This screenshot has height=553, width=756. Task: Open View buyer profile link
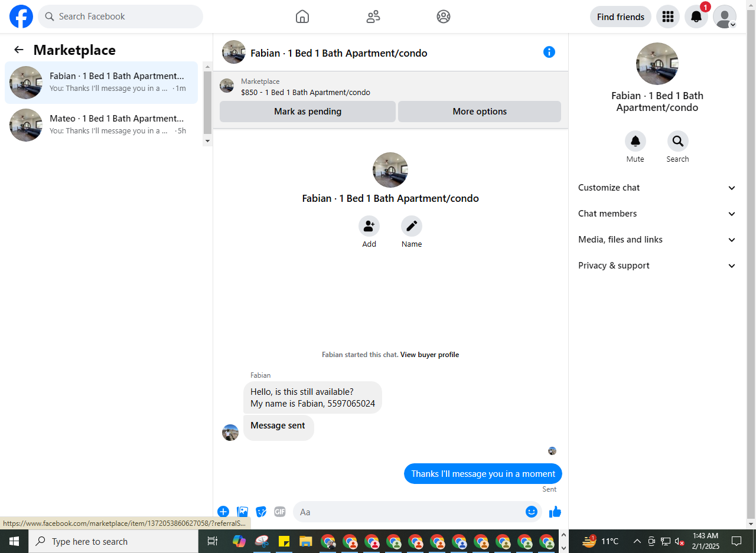point(429,355)
